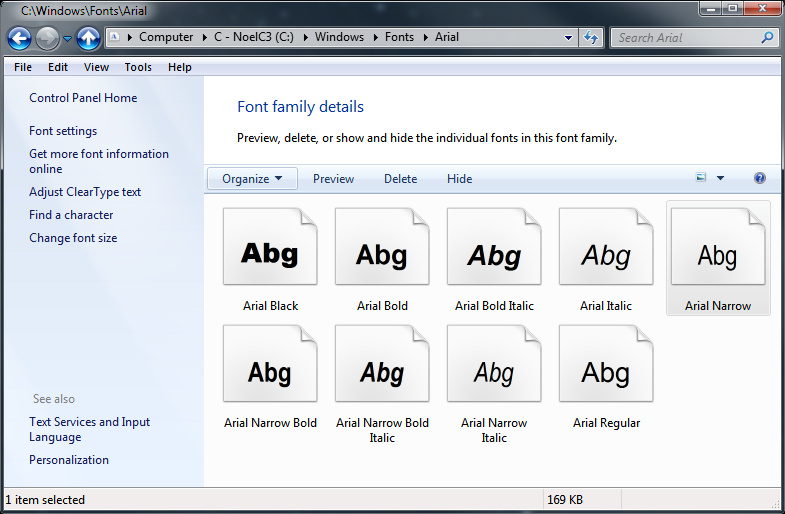Close the Fonts window
785x514 pixels.
[762, 9]
